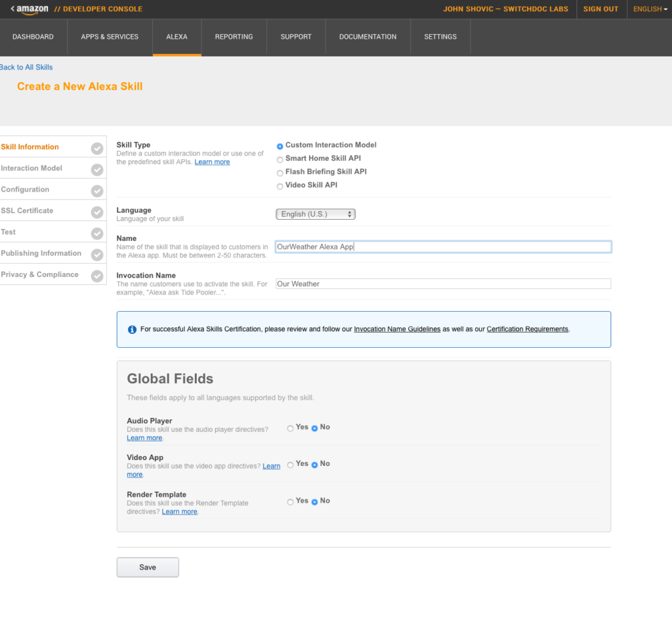Click the Configuration checkmark icon
Image resolution: width=672 pixels, height=643 pixels.
97,191
